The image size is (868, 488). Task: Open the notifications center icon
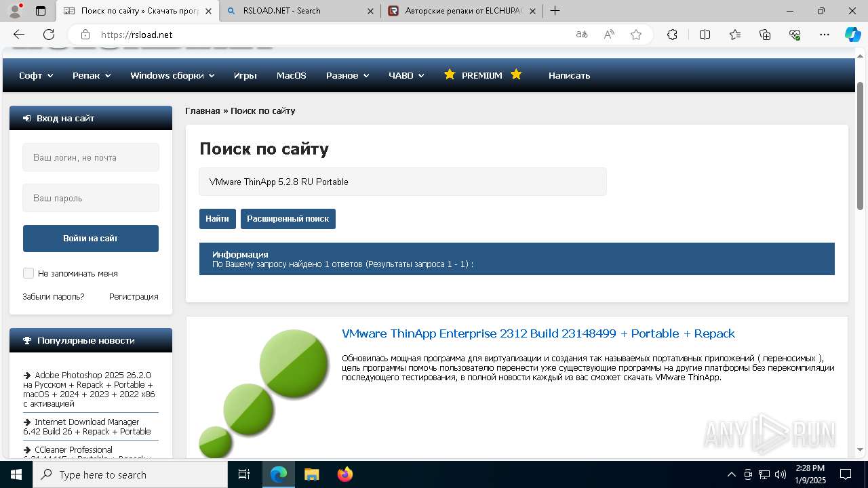click(846, 474)
